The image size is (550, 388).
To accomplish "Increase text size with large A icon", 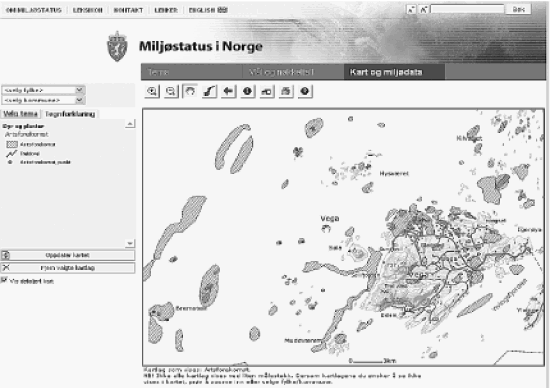I will (423, 10).
